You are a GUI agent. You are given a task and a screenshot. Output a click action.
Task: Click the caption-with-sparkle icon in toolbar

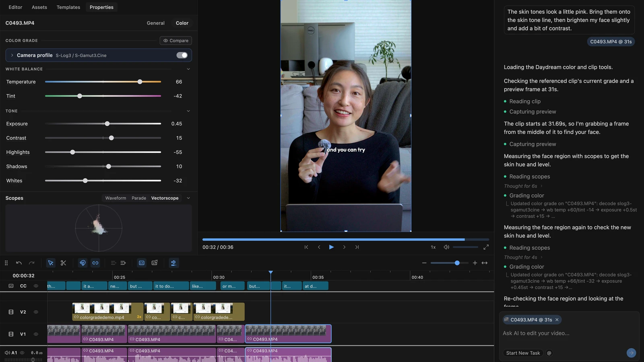coord(155,263)
